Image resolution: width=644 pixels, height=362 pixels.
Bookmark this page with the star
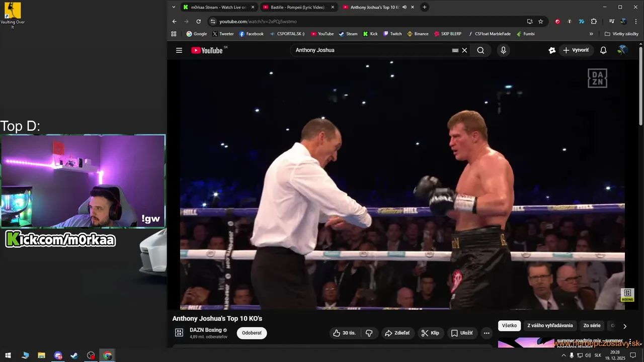tap(541, 22)
